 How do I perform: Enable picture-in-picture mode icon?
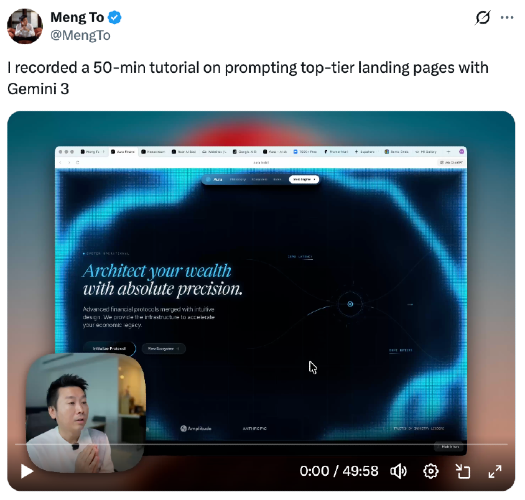click(x=463, y=472)
